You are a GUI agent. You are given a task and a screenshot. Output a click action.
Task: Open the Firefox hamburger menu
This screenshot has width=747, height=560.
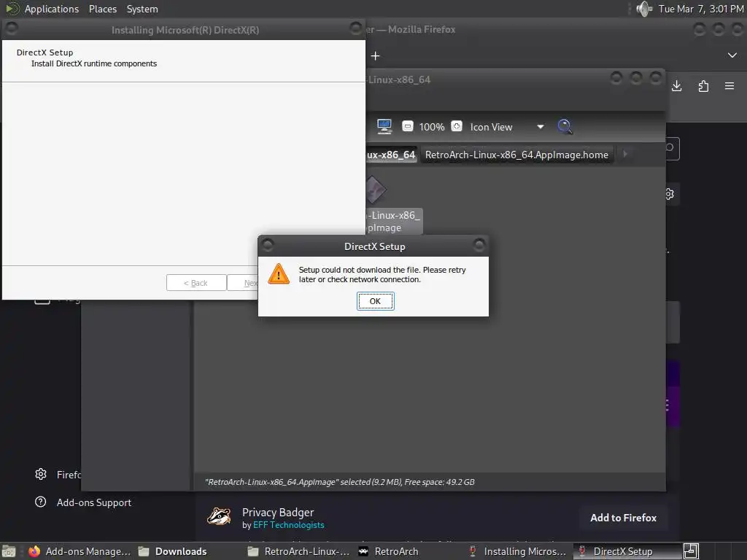729,86
